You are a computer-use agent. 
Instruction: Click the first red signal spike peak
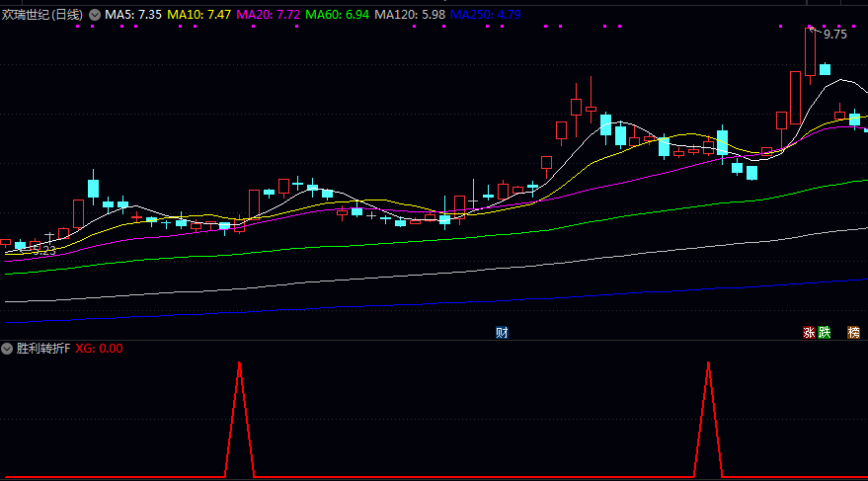coord(239,364)
